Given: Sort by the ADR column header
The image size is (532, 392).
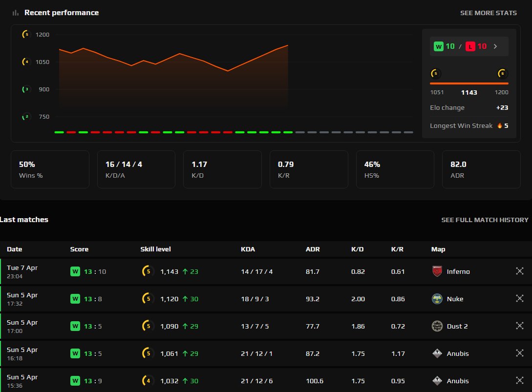Looking at the screenshot, I should click(x=313, y=249).
